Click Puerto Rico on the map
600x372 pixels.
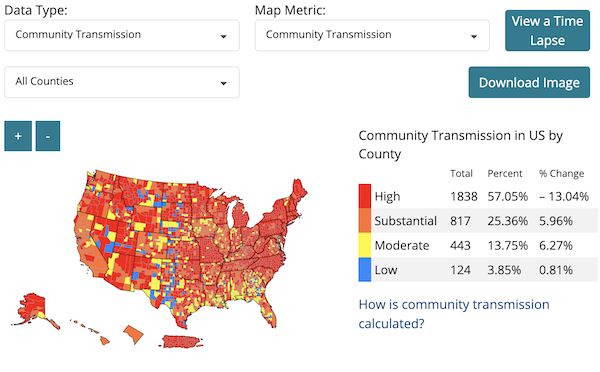click(x=181, y=341)
